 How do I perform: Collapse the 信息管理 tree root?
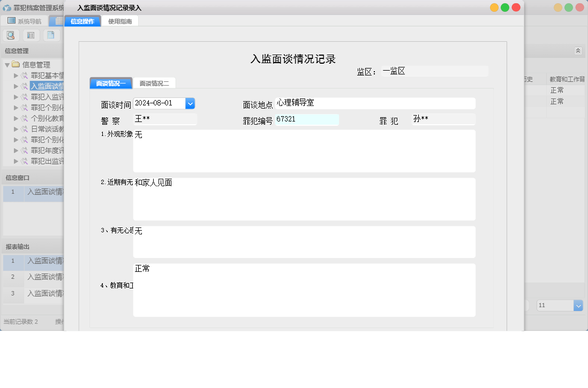click(x=7, y=65)
